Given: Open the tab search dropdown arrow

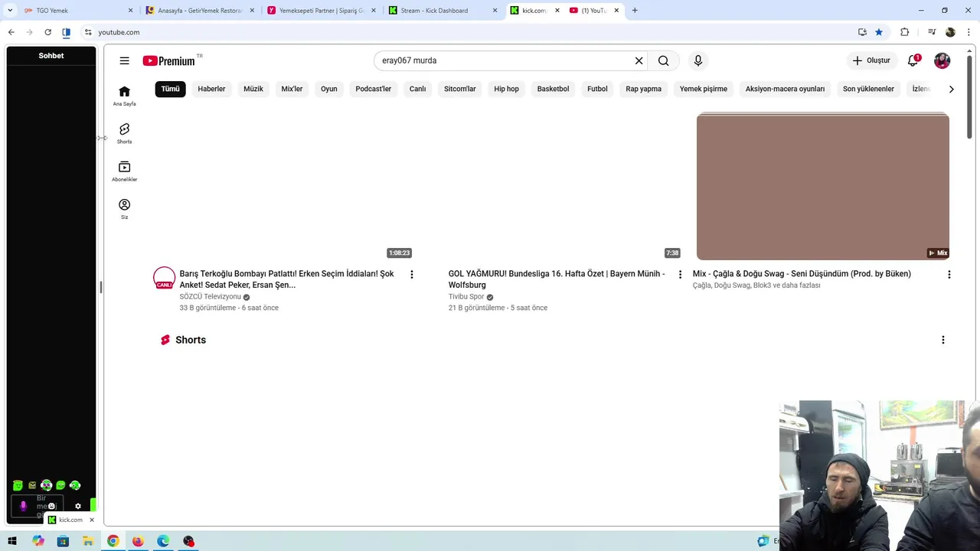Looking at the screenshot, I should coord(10,11).
